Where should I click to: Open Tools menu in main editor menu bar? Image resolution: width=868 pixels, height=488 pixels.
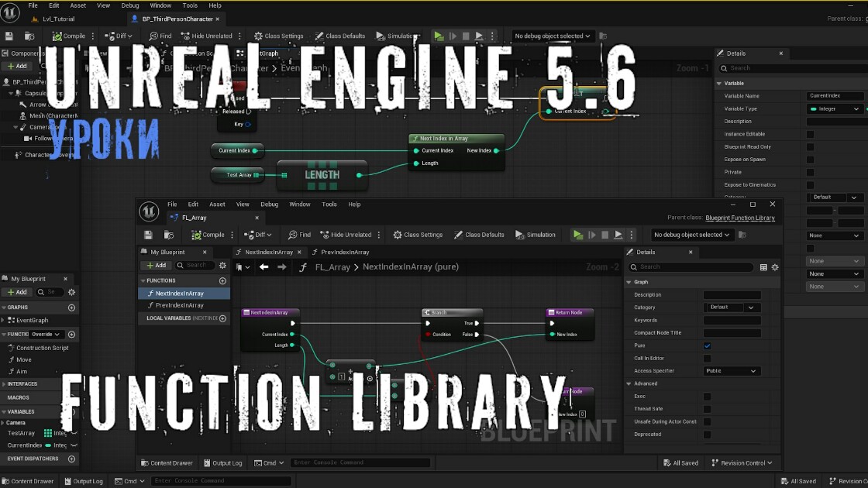click(x=190, y=5)
